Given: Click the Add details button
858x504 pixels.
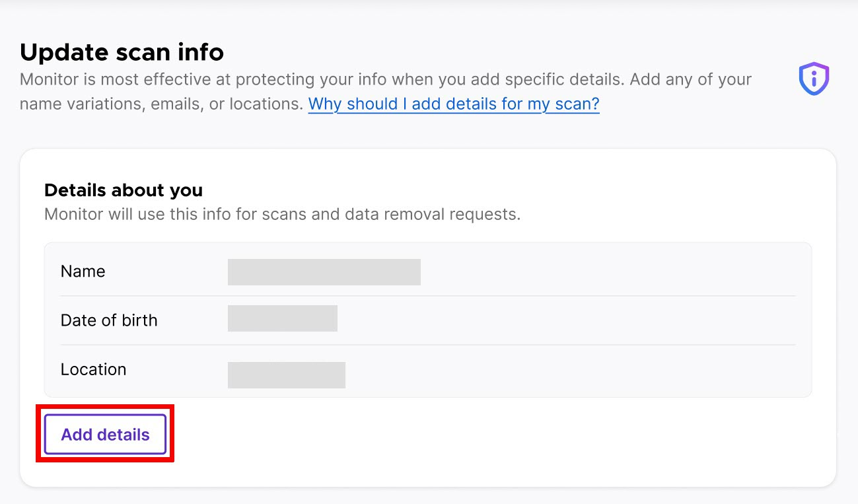Looking at the screenshot, I should click(x=104, y=434).
